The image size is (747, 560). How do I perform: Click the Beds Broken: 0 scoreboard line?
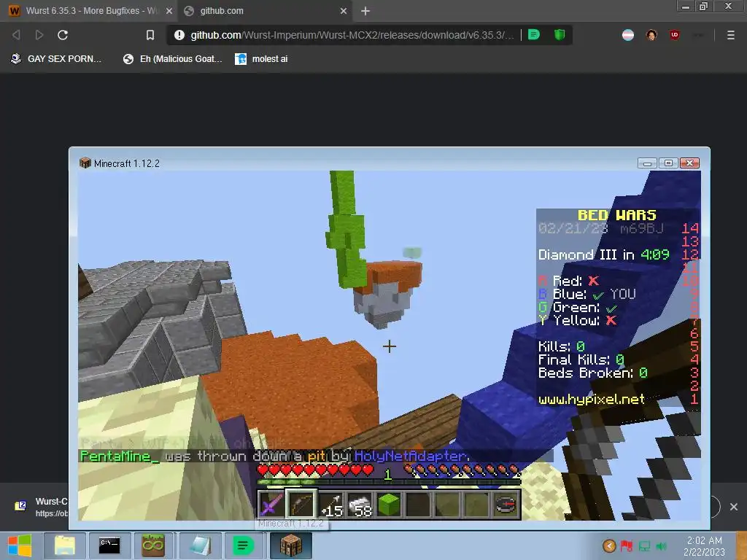592,373
